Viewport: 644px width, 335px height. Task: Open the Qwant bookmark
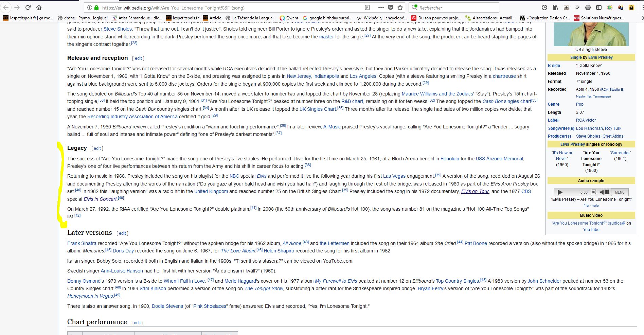289,18
